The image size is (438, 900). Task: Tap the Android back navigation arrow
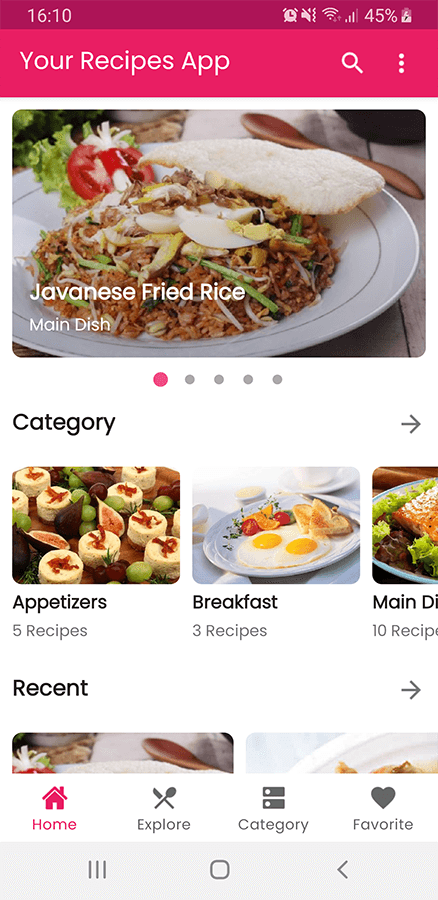(x=343, y=870)
